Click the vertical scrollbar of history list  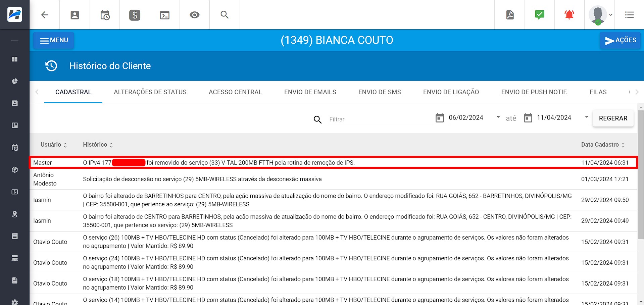coord(641,174)
